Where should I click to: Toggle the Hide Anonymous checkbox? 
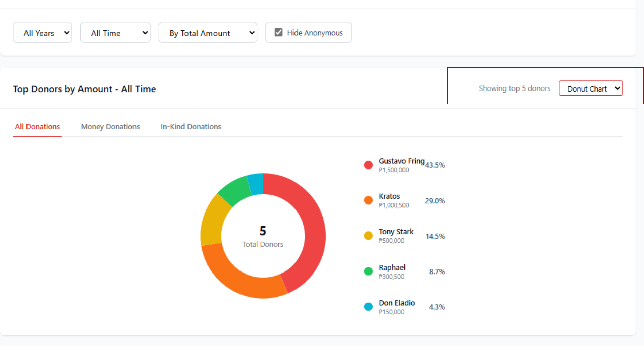pos(278,33)
